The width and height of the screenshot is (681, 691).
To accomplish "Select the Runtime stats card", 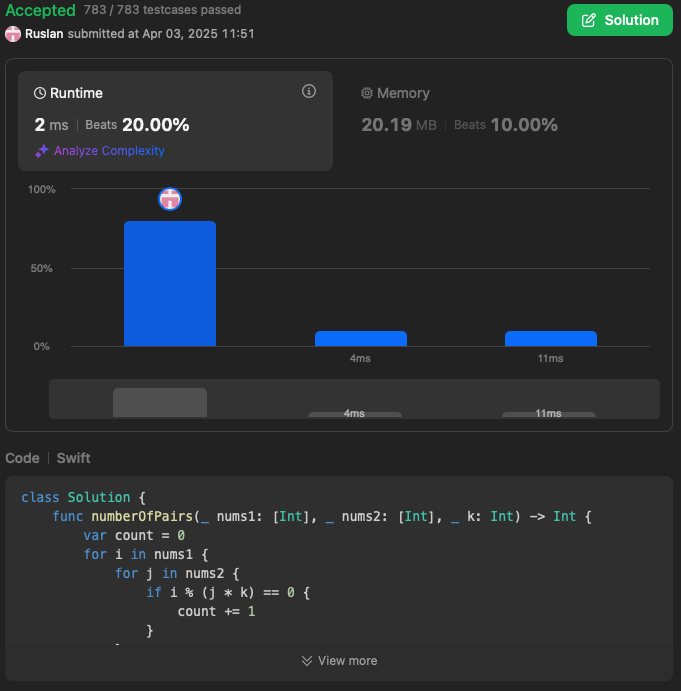I will click(x=175, y=121).
